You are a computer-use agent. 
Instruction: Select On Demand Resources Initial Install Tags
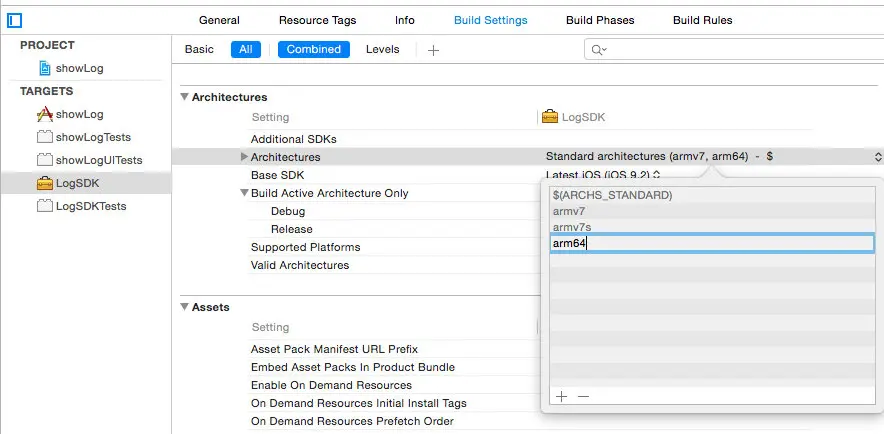[x=359, y=403]
